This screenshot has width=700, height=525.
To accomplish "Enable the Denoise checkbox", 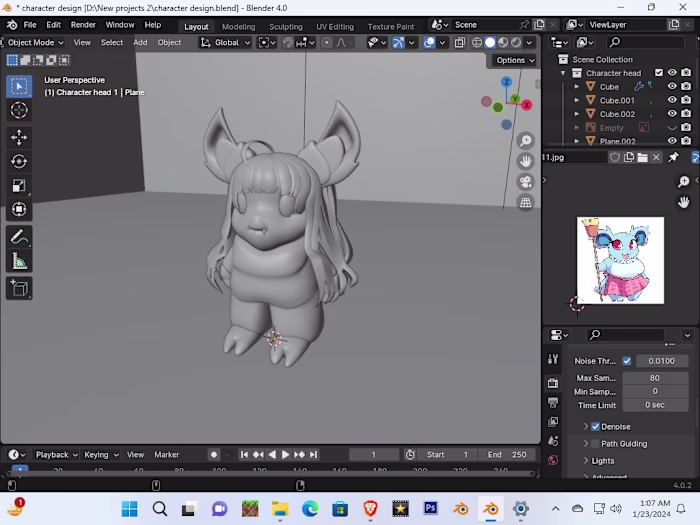I will tap(596, 427).
